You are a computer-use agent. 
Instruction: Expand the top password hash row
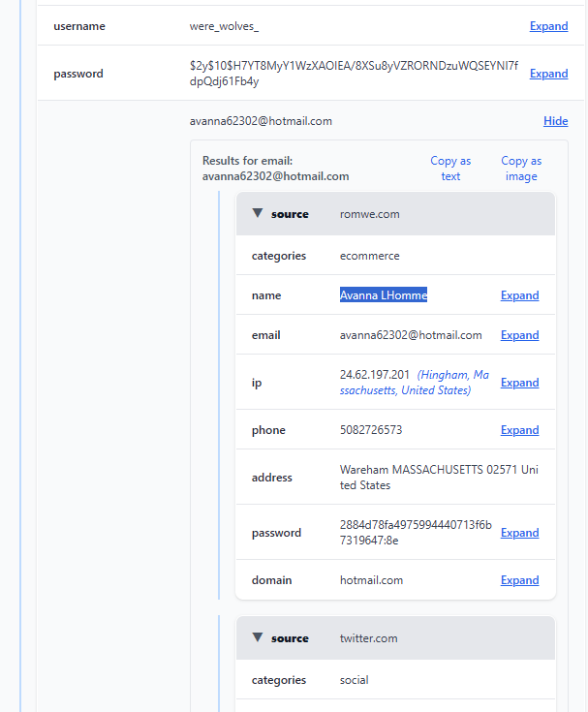(548, 74)
